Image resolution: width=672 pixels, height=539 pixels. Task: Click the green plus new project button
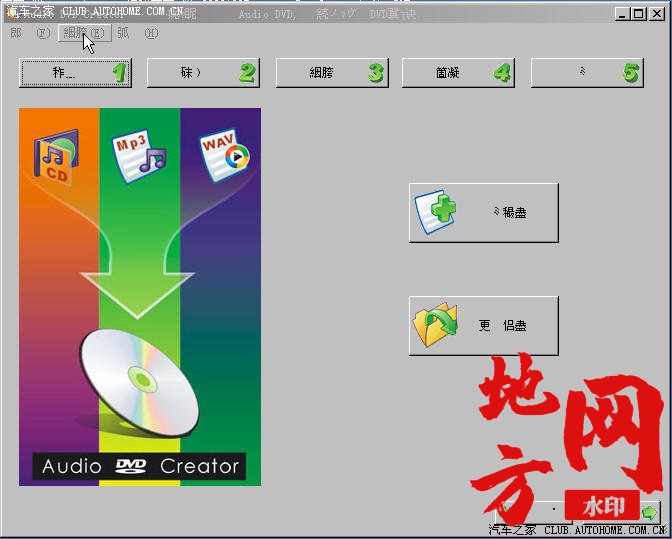coord(484,213)
